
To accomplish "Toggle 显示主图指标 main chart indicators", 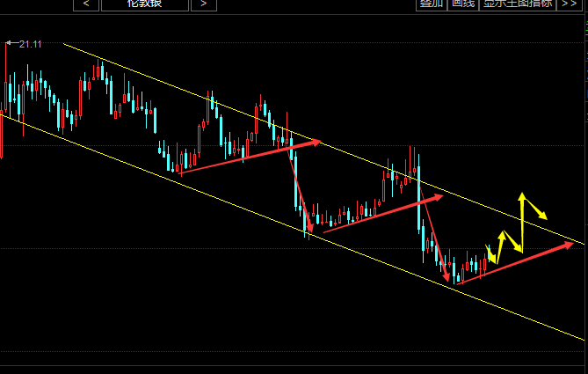I will tap(518, 4).
